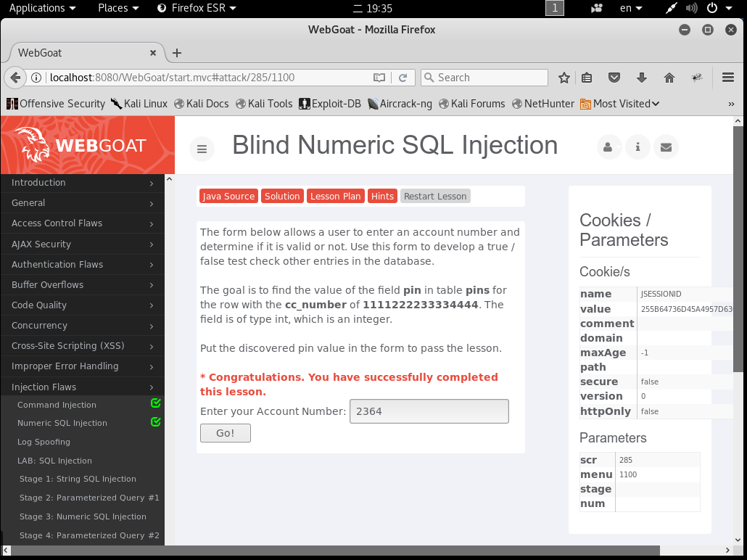Toggle reader view icon in address bar
The height and width of the screenshot is (560, 747).
[379, 78]
